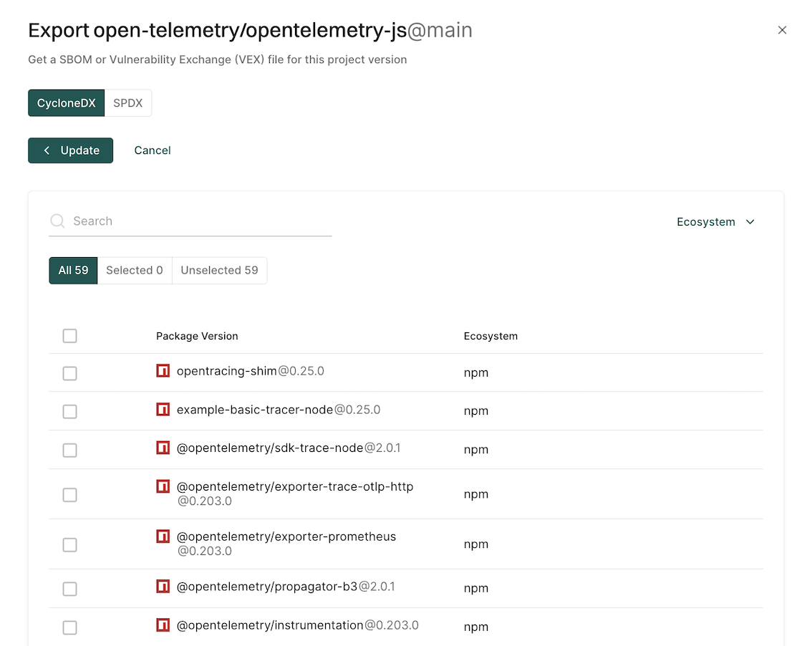Click the Cancel link
This screenshot has height=646, width=812.
[x=153, y=150]
